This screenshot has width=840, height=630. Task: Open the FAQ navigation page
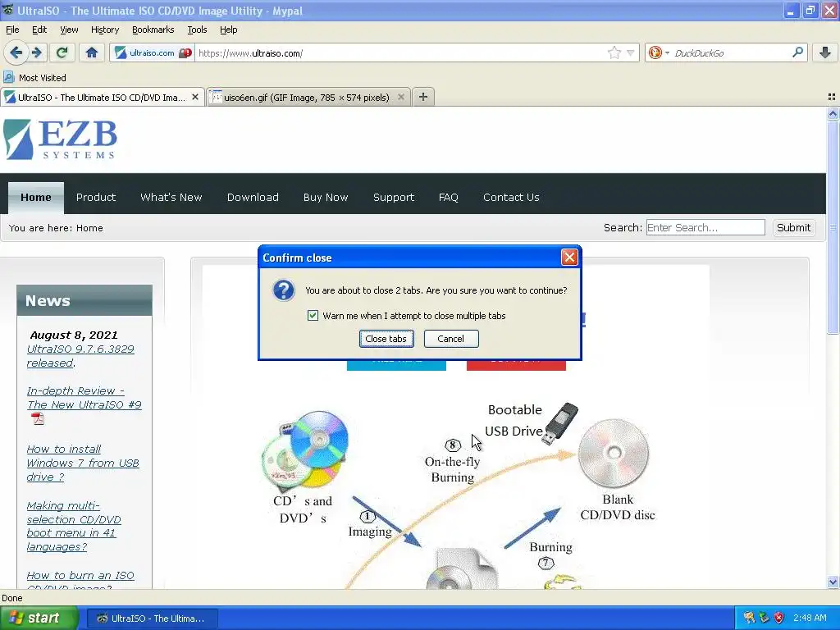coord(449,197)
